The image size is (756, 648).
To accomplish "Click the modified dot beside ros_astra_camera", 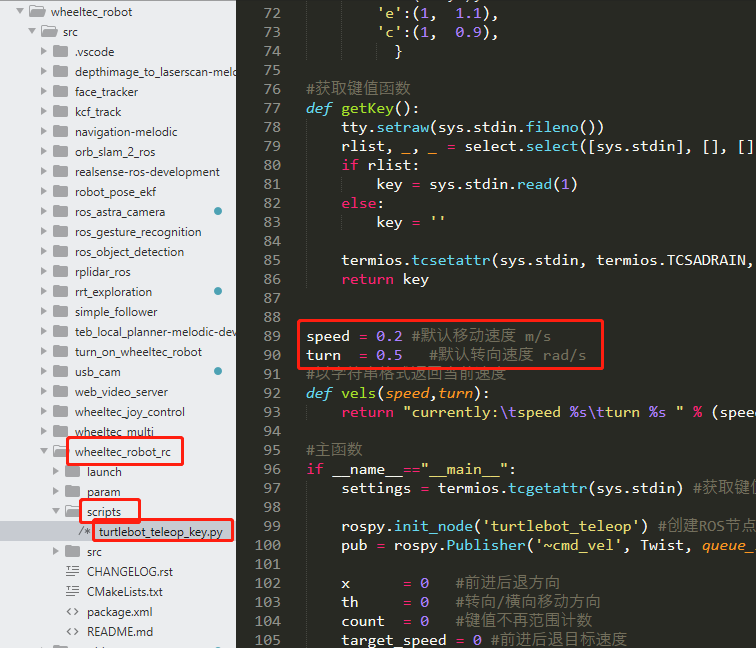I will coord(218,212).
